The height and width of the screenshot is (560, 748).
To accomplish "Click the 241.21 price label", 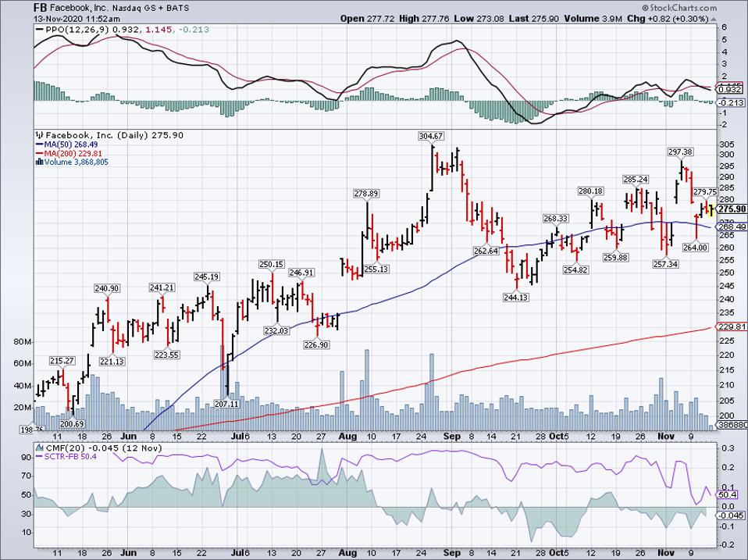I will pyautogui.click(x=162, y=287).
